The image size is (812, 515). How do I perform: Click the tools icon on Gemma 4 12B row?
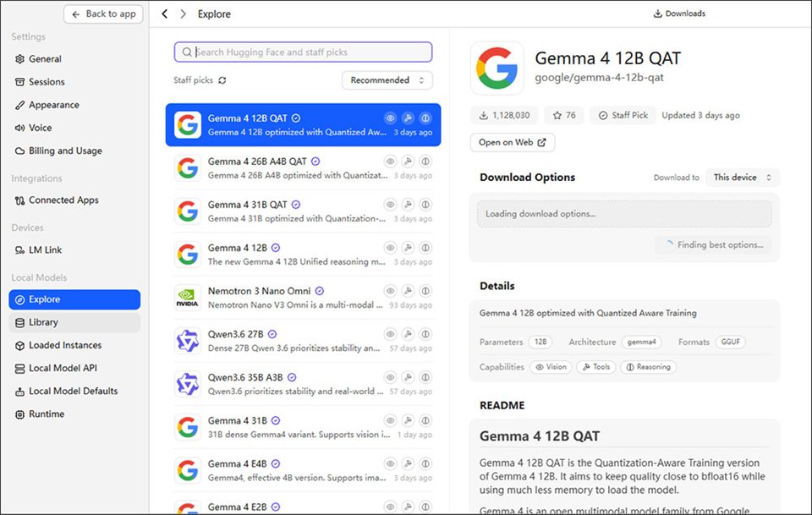click(x=408, y=248)
